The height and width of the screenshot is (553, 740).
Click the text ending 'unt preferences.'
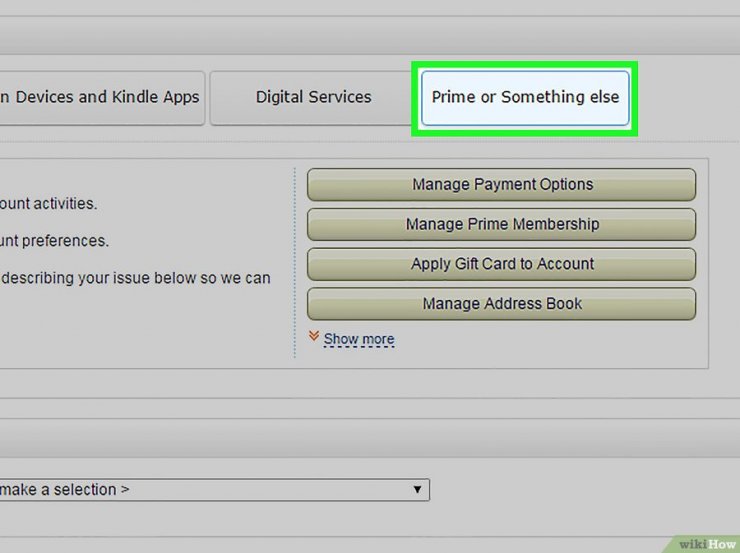(x=54, y=241)
